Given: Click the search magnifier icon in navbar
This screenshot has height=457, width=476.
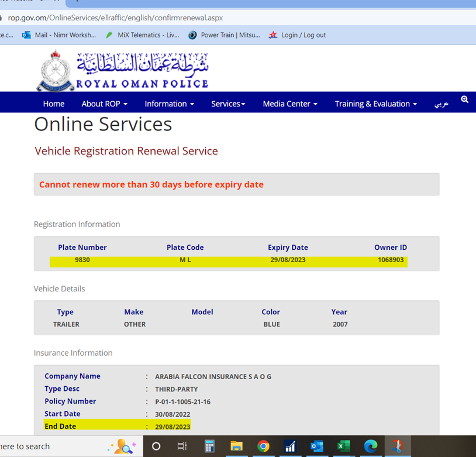Looking at the screenshot, I should click(464, 100).
